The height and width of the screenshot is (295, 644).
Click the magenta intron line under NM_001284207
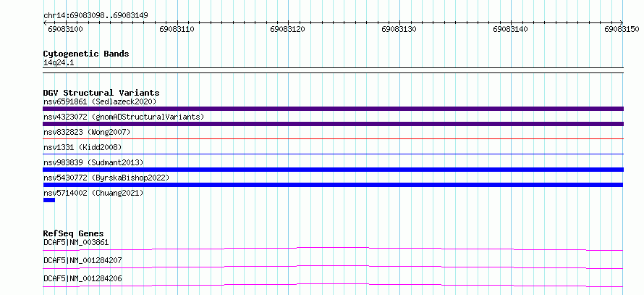333,267
